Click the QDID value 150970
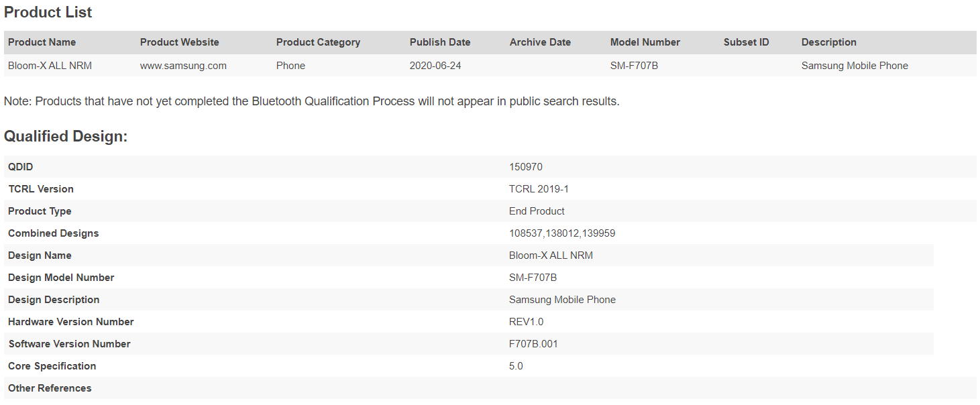Image resolution: width=980 pixels, height=405 pixels. (x=525, y=167)
